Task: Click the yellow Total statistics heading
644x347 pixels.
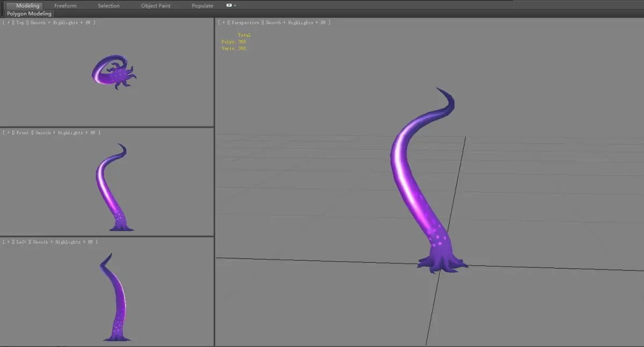Action: coord(245,35)
